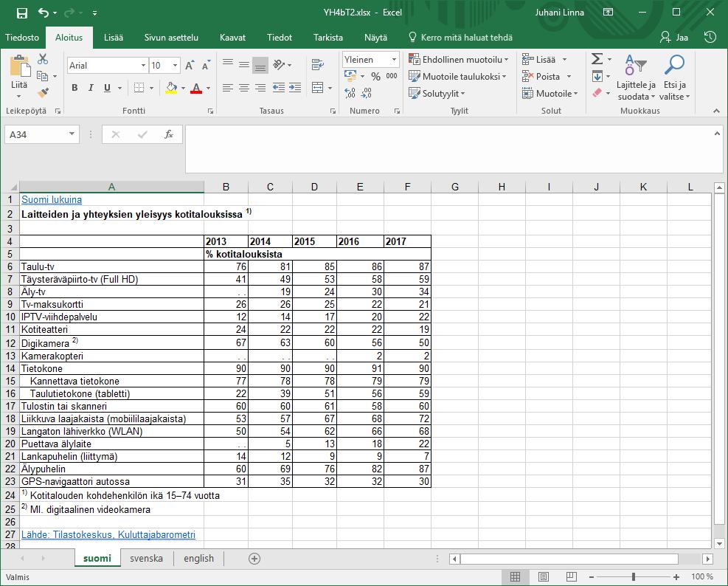Open Etsi ja valitse magnifier
The width and height of the screenshot is (728, 586).
[x=674, y=77]
